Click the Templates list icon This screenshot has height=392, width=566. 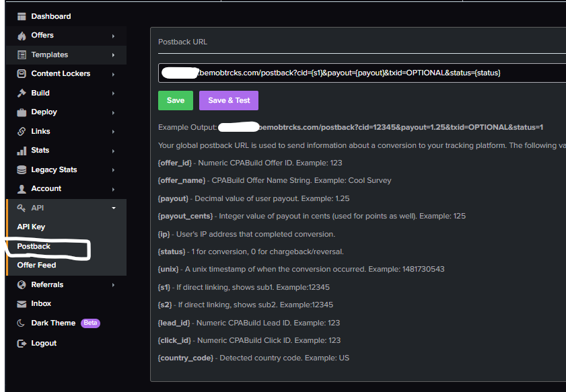[22, 55]
